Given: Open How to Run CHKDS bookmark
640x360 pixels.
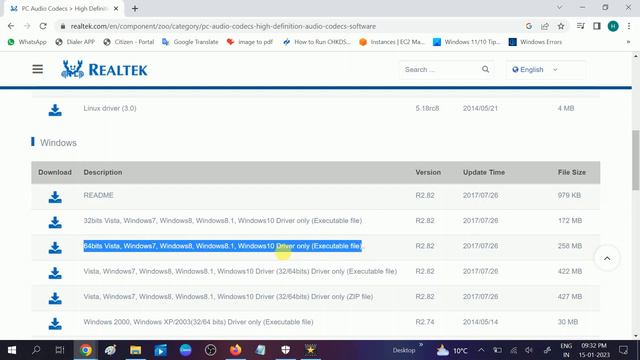Looking at the screenshot, I should pos(317,42).
